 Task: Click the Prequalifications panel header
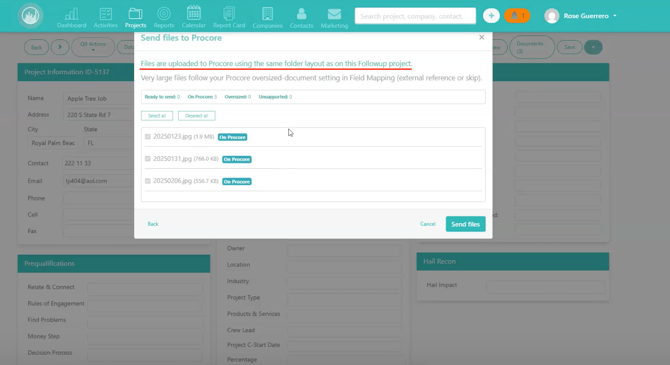[114, 264]
